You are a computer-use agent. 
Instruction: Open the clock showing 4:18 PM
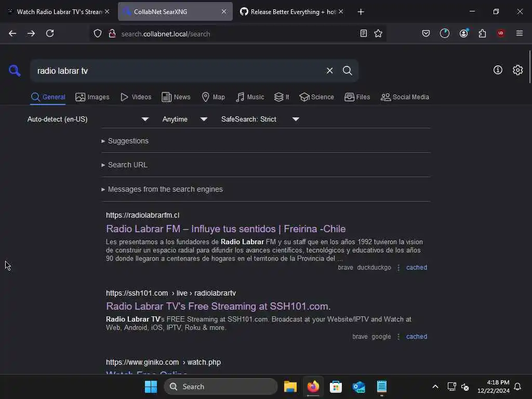(494, 387)
